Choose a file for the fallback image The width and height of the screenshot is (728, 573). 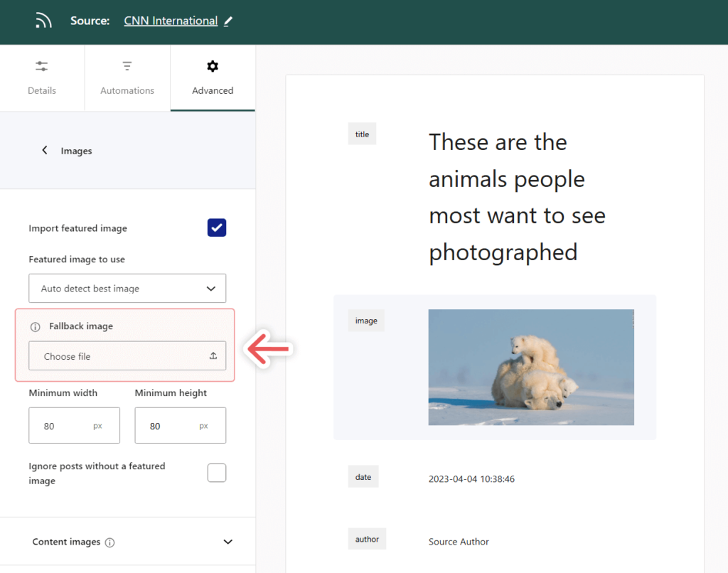pyautogui.click(x=127, y=355)
